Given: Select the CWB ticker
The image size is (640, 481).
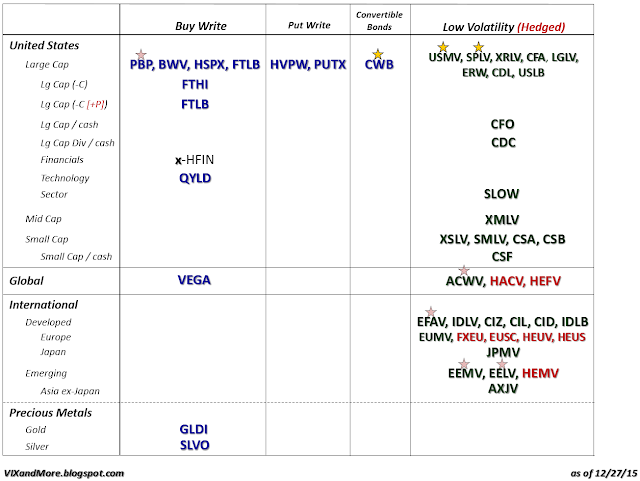Looking at the screenshot, I should [379, 65].
